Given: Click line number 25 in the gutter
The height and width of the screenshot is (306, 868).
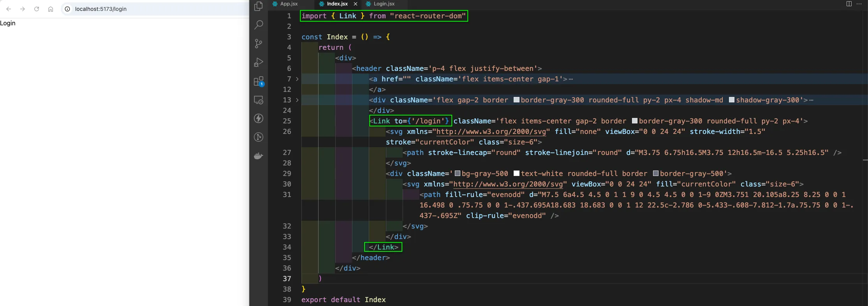Looking at the screenshot, I should [x=287, y=121].
